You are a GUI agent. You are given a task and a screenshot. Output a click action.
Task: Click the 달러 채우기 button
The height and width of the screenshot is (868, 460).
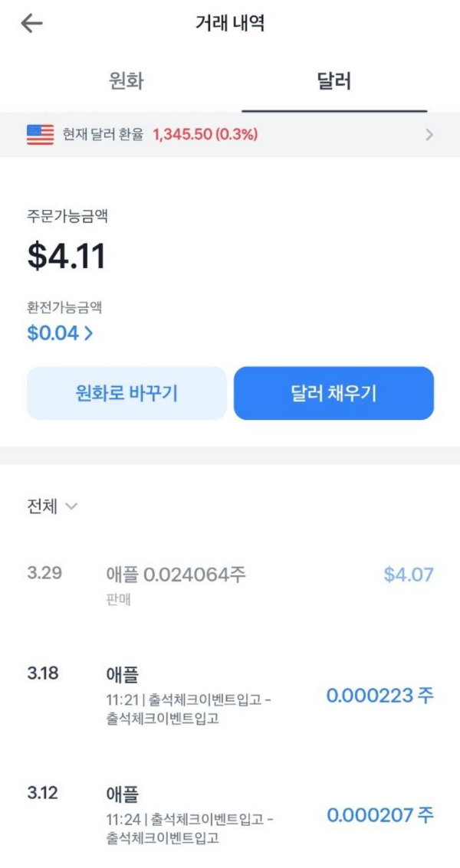[x=333, y=394]
